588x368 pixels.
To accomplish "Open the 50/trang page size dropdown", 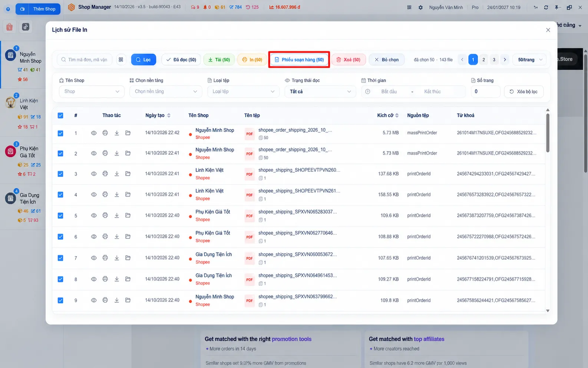I will click(x=529, y=60).
